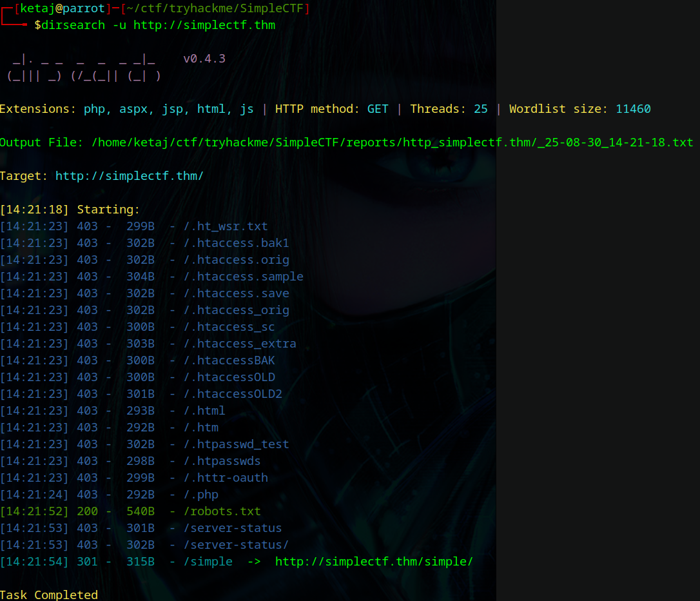Click the 200 status code on the robots.txt row
Image resolution: width=700 pixels, height=601 pixels.
coord(87,511)
